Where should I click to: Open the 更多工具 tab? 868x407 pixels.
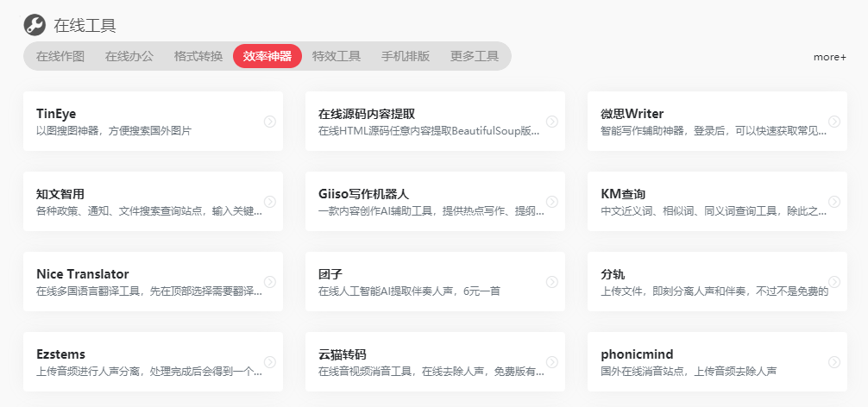point(475,56)
